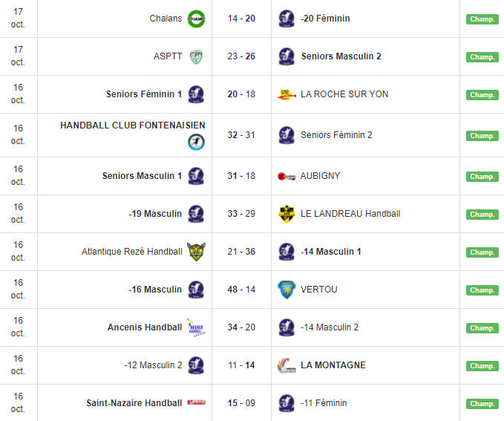Click the LE LANDREAU Handball crest
This screenshot has width=504, height=421.
click(287, 214)
